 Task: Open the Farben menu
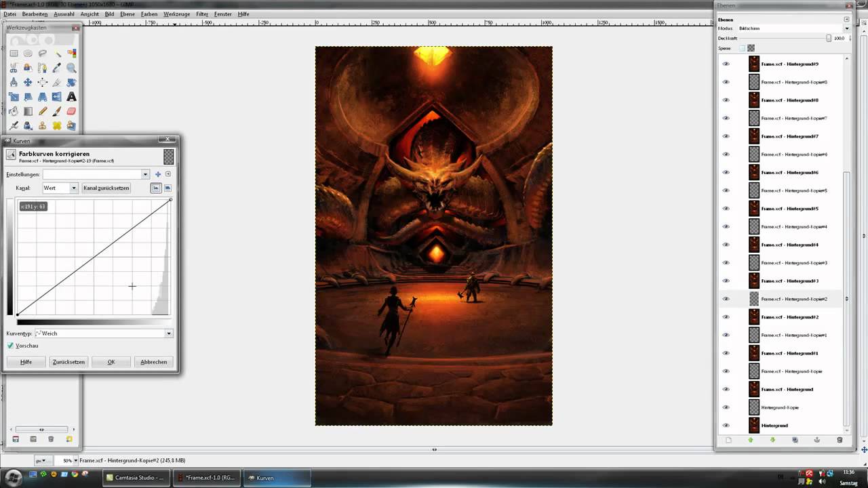click(x=149, y=14)
